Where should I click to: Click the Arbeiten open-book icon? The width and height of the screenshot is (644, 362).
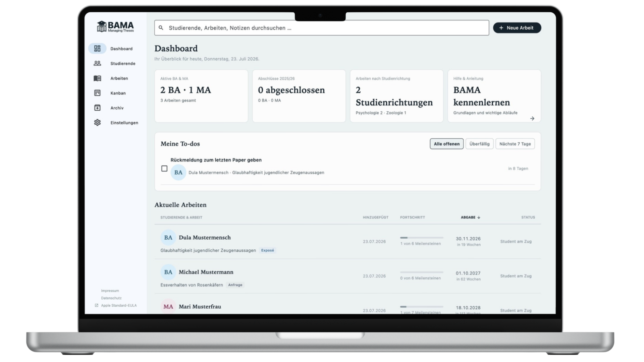[97, 78]
